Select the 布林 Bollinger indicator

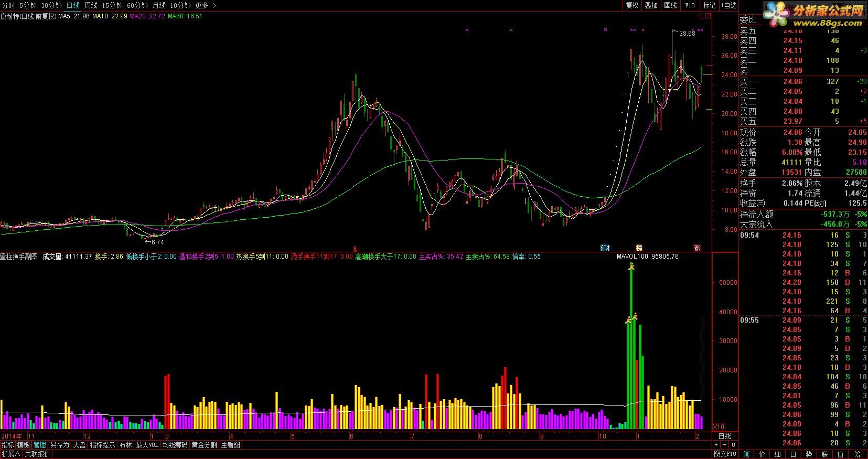point(125,445)
